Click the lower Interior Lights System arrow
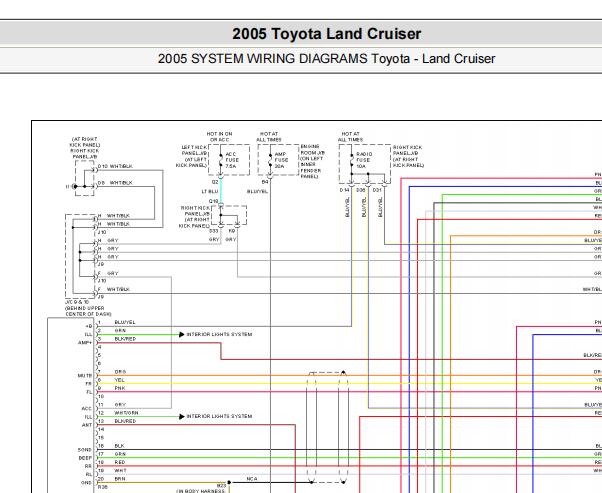This screenshot has height=493, width=602. click(182, 415)
